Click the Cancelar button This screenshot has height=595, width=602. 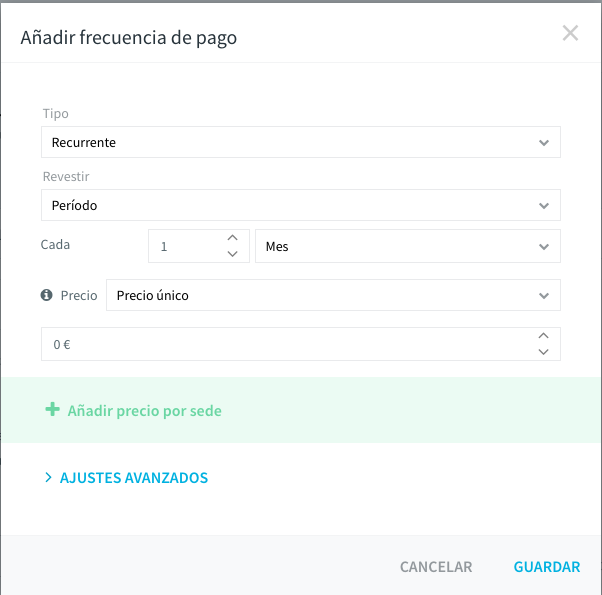tap(436, 567)
